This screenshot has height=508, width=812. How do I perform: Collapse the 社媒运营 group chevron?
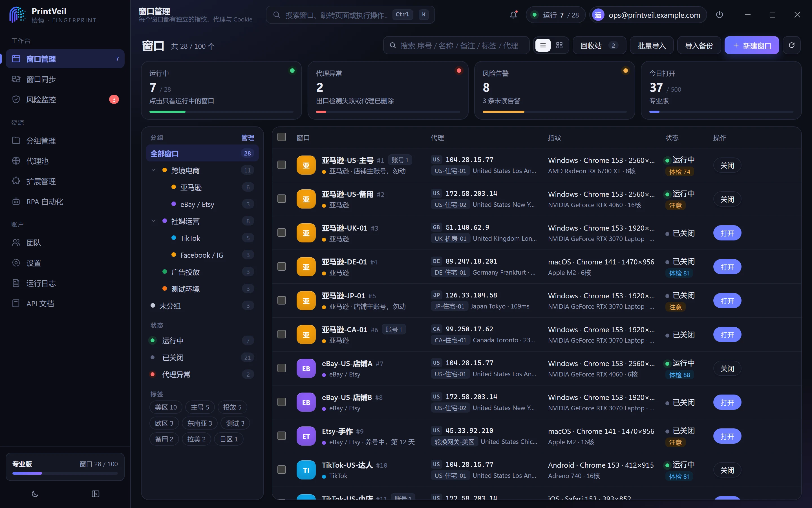click(153, 221)
